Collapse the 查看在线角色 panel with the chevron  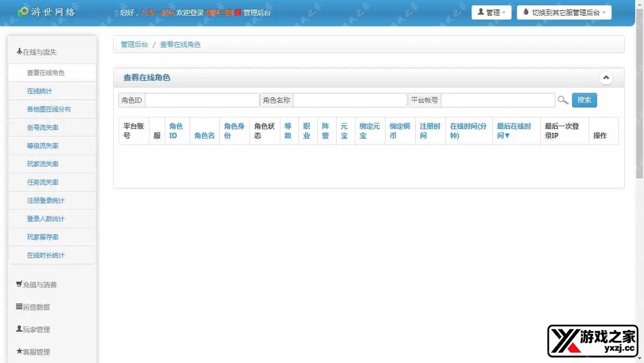click(x=606, y=77)
